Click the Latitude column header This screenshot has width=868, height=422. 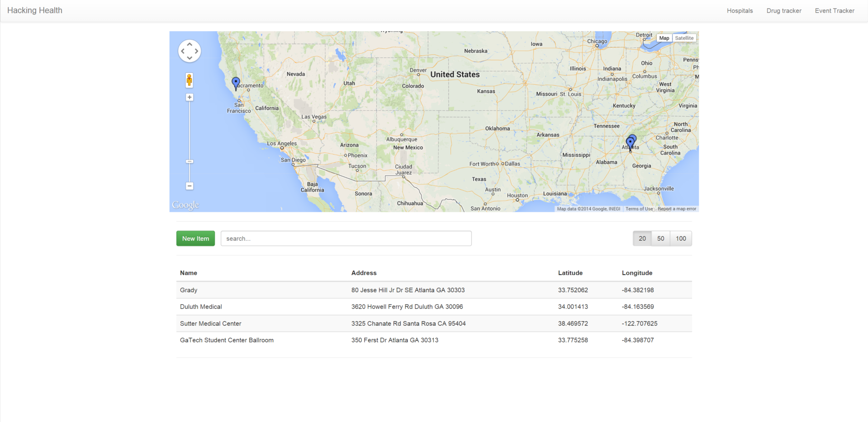pos(570,273)
